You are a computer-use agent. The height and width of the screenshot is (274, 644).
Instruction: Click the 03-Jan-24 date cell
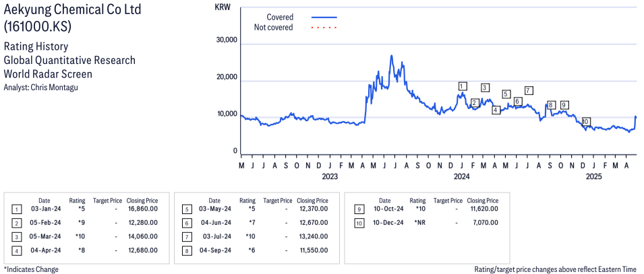pos(46,209)
